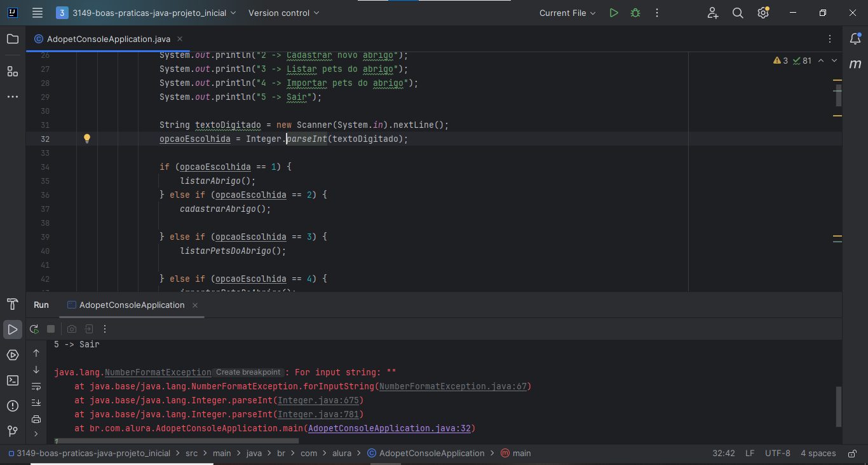868x465 pixels.
Task: Open the Run tool window in left sidebar
Action: [x=13, y=330]
